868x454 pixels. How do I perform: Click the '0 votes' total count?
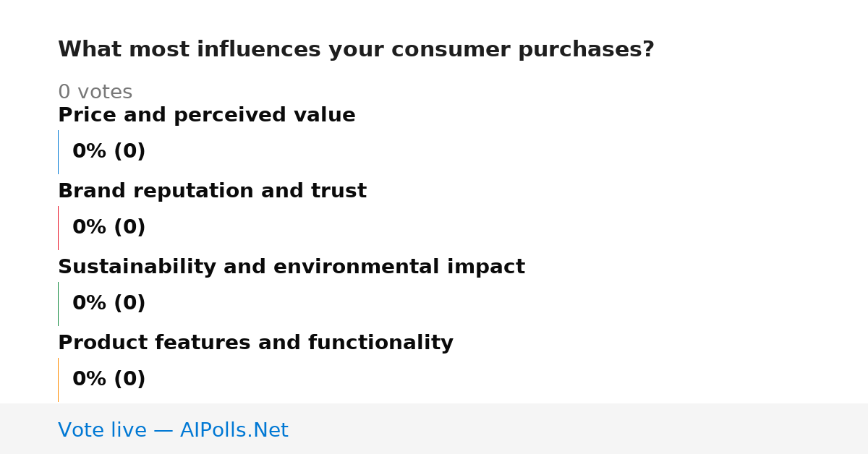pos(95,93)
